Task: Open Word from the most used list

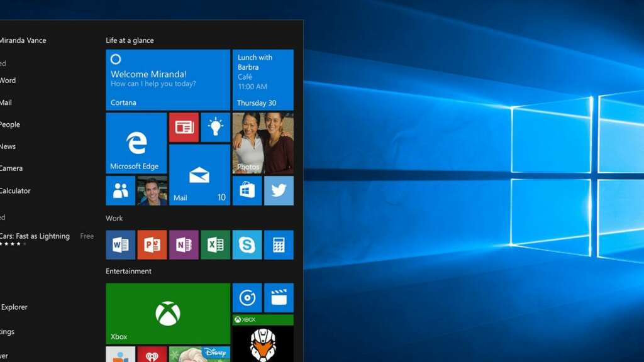Action: click(8, 80)
